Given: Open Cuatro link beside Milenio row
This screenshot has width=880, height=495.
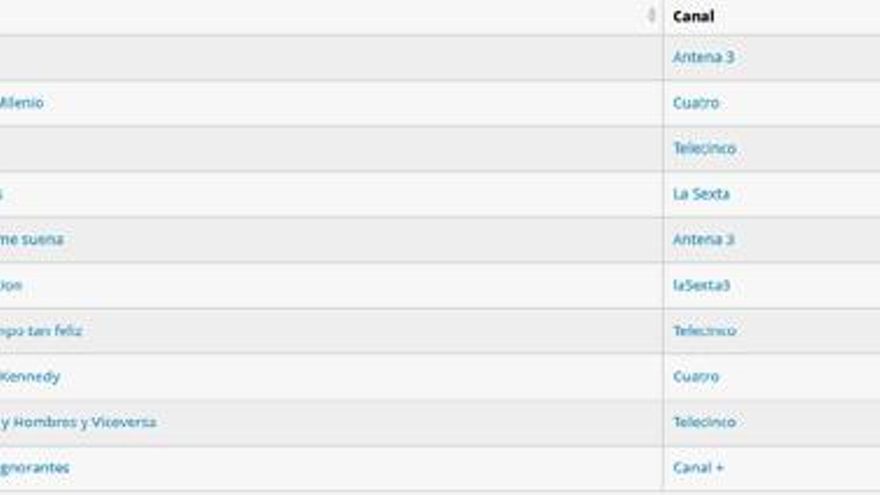Looking at the screenshot, I should (696, 103).
